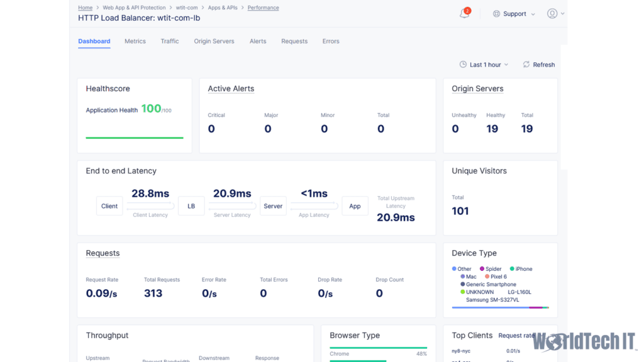Click the Samsung SM-S327VL device label
The height and width of the screenshot is (362, 644).
click(x=492, y=300)
